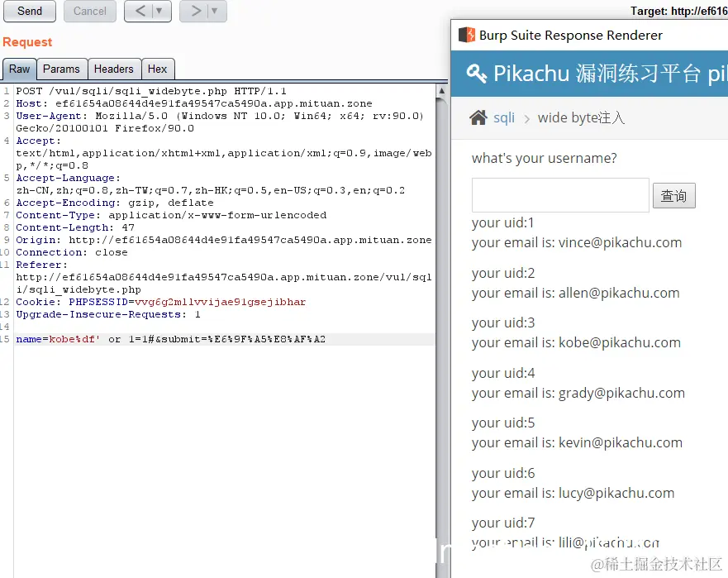Screen dimensions: 728x578
Task: Click the grady@pikachu.com email result
Action: click(621, 394)
